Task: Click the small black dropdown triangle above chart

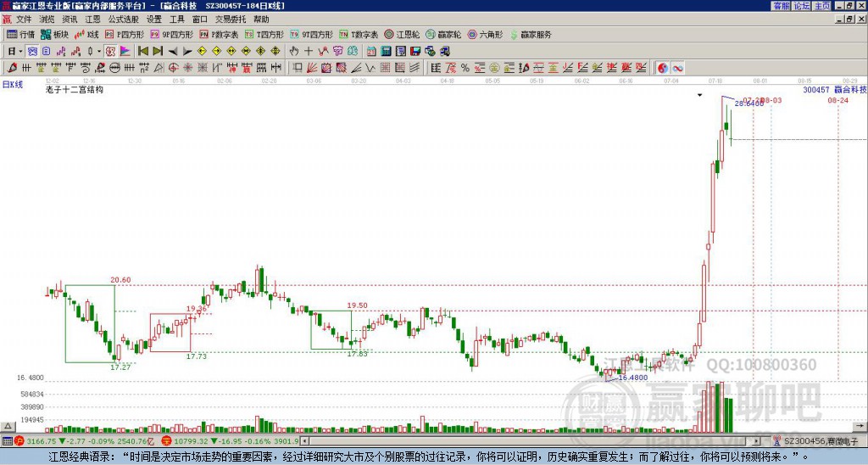Action: coord(699,95)
